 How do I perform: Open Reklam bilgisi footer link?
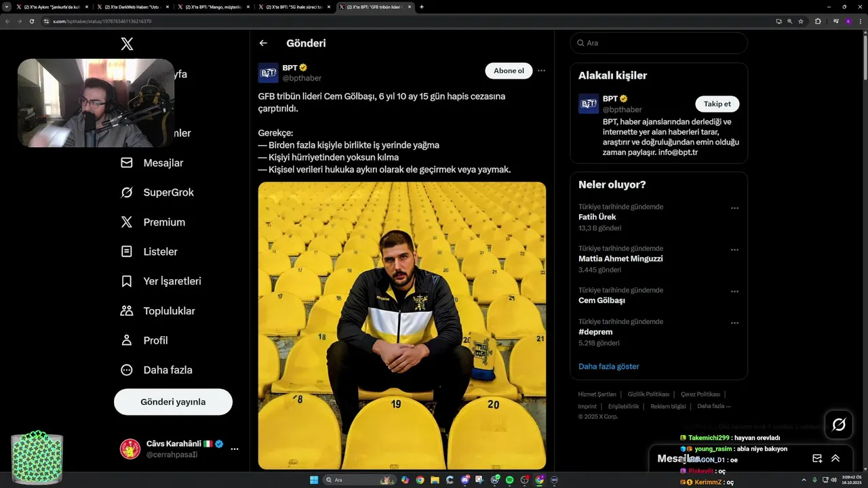(668, 406)
